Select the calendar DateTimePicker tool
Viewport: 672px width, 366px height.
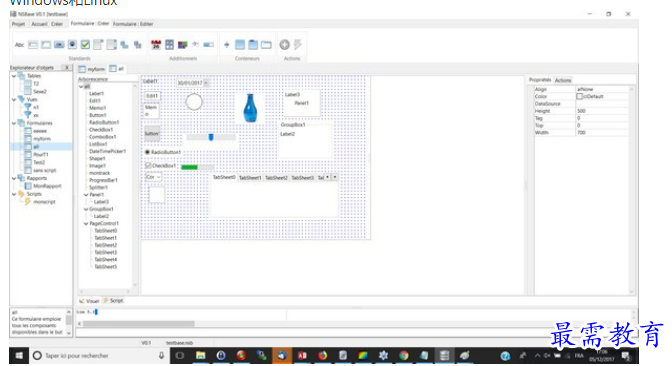click(156, 45)
